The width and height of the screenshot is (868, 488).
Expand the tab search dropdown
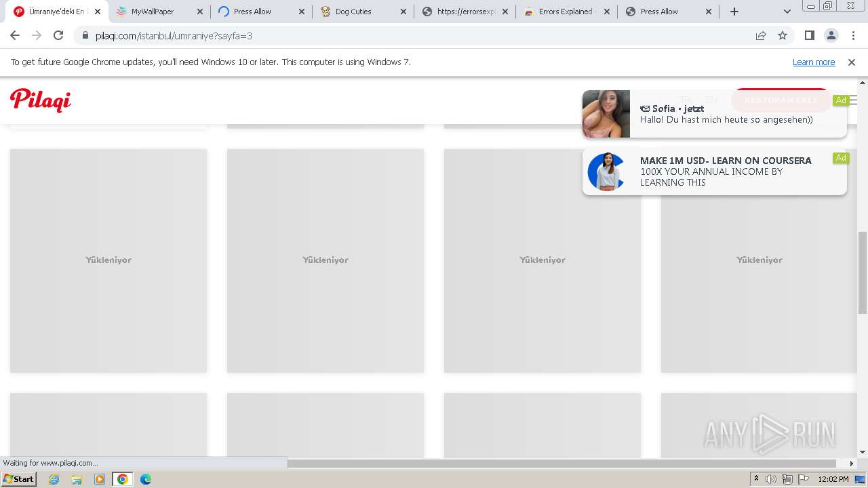[787, 12]
